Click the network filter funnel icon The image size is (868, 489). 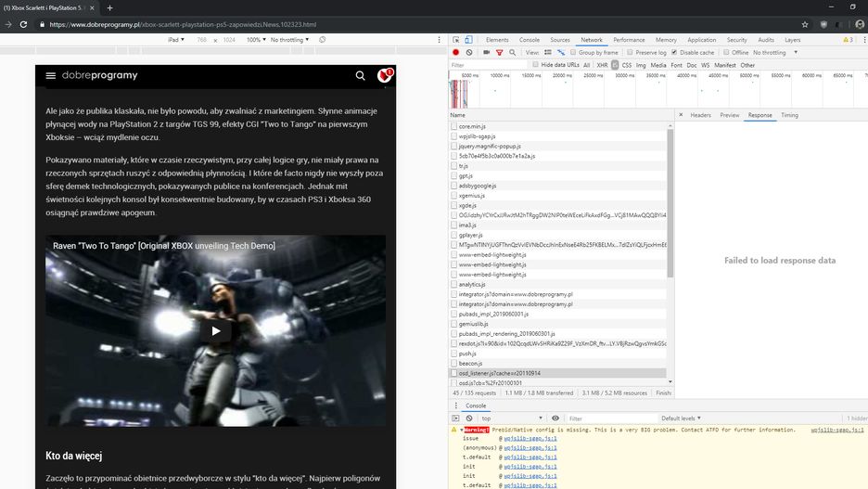(x=499, y=53)
